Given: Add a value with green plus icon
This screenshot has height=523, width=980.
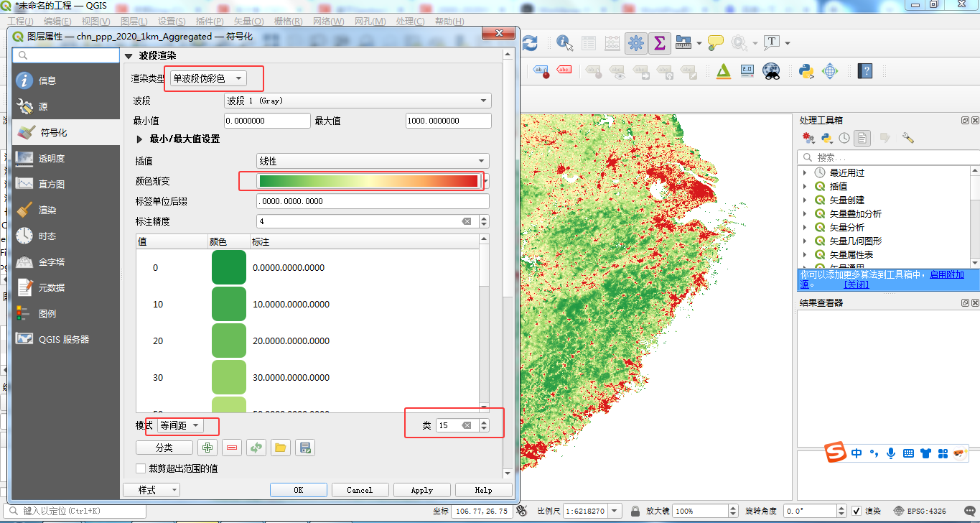Looking at the screenshot, I should (207, 448).
